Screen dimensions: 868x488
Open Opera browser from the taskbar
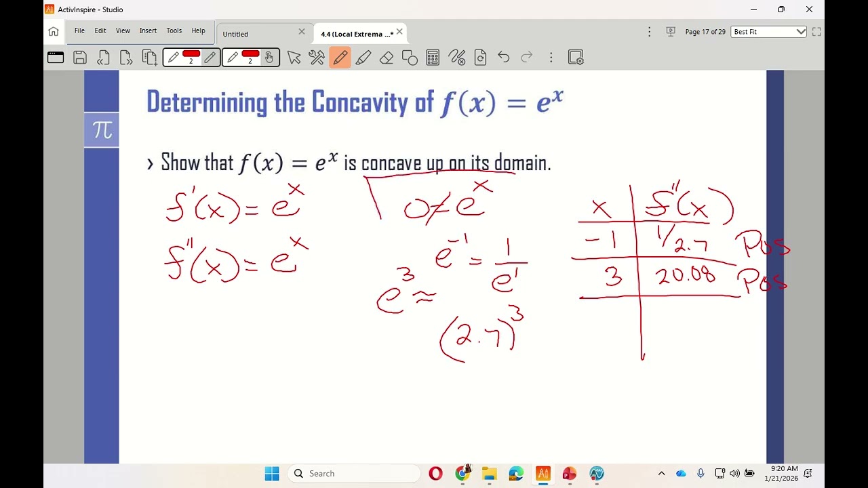[x=435, y=474]
